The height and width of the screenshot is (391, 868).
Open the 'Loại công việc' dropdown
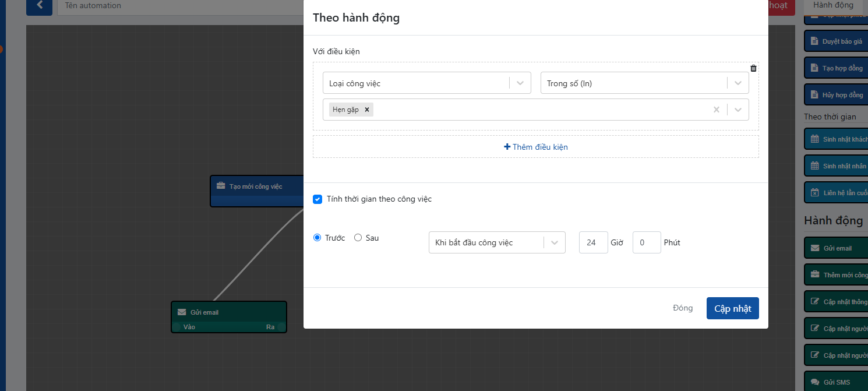pos(427,83)
